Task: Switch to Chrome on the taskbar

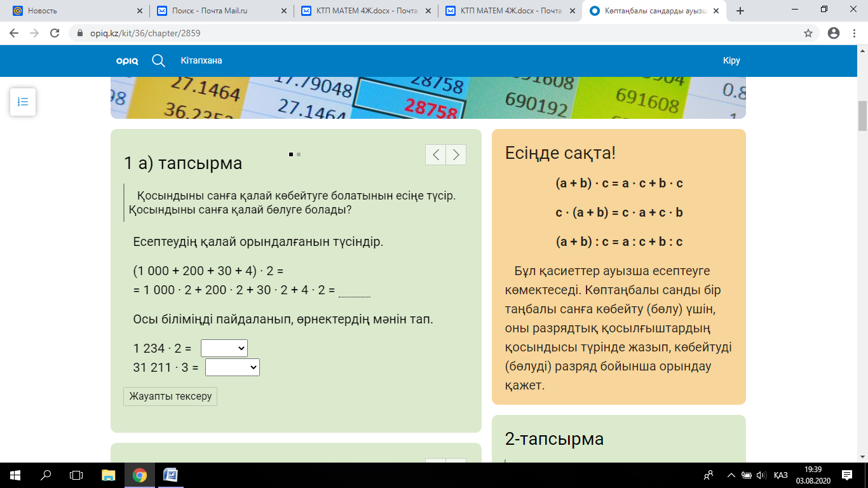Action: [140, 475]
